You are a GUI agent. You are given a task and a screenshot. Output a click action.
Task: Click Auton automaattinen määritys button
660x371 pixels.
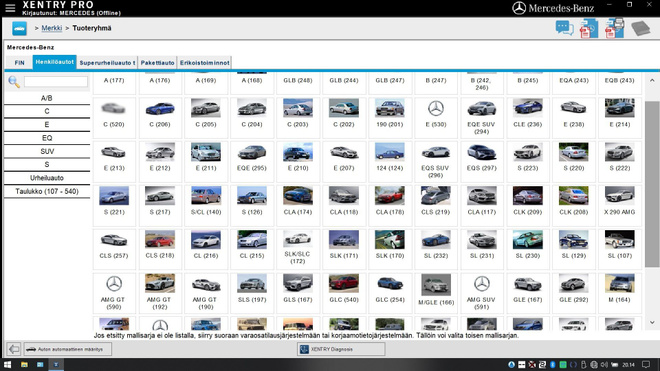67,349
